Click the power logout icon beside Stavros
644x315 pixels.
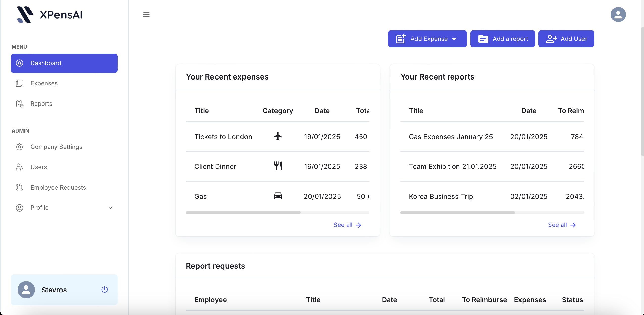click(105, 290)
